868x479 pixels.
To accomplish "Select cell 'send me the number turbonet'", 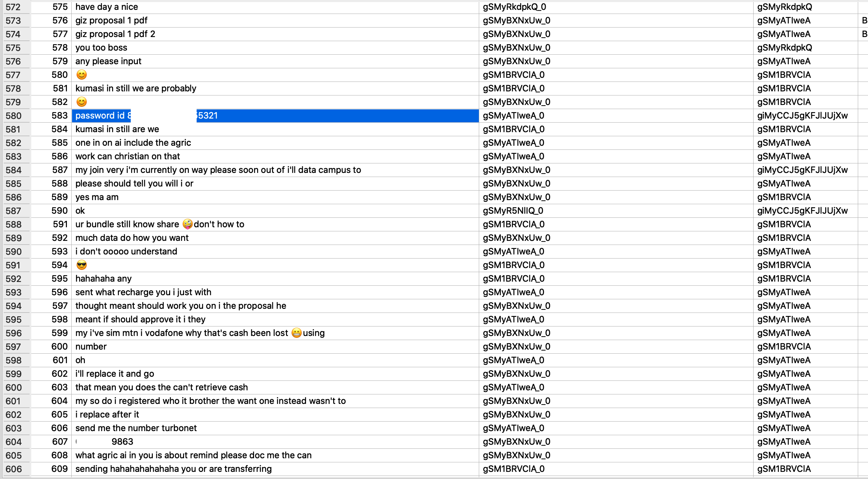I will 275,428.
